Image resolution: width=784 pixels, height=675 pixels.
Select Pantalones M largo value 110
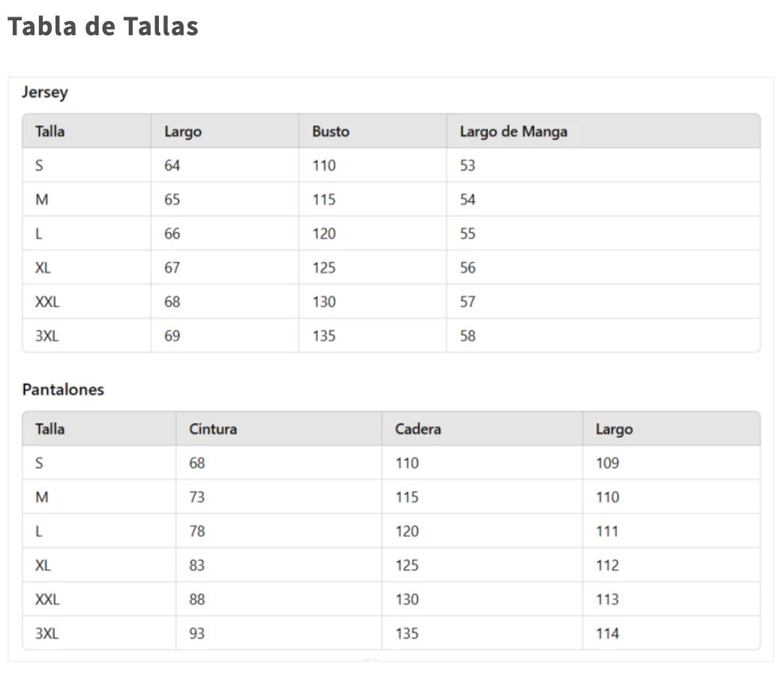click(x=607, y=497)
